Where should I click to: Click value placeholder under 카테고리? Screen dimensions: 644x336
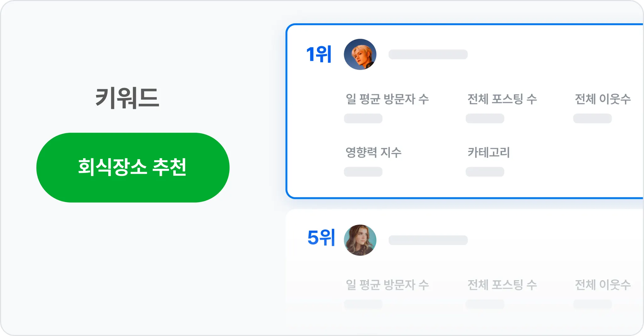click(x=485, y=172)
